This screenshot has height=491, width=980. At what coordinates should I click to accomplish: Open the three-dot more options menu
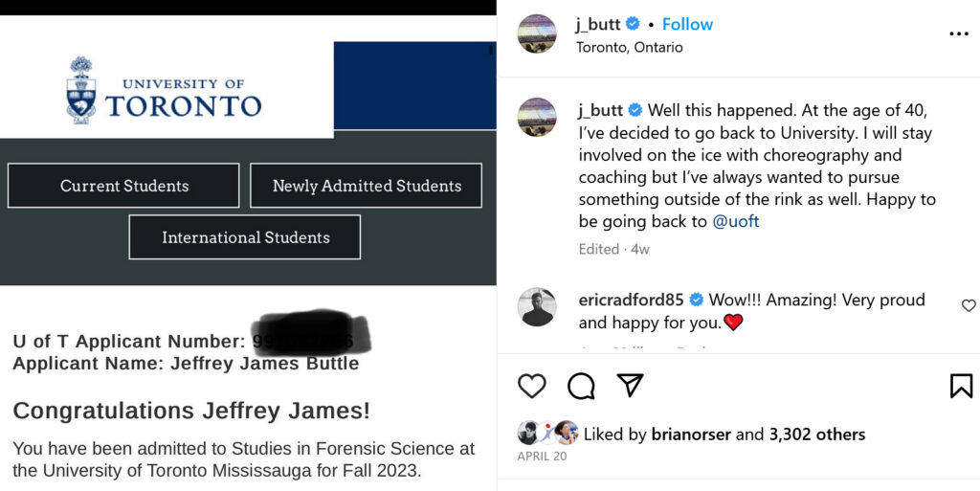click(x=958, y=33)
